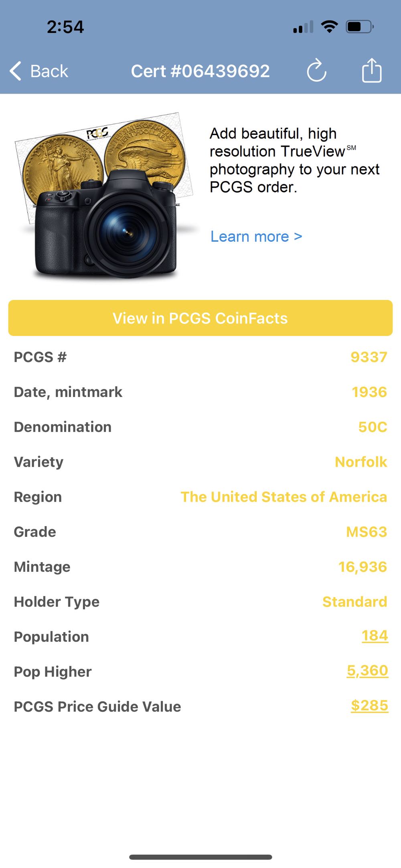The height and width of the screenshot is (868, 401).
Task: Tap the PCGS number 9337 value
Action: coord(369,357)
